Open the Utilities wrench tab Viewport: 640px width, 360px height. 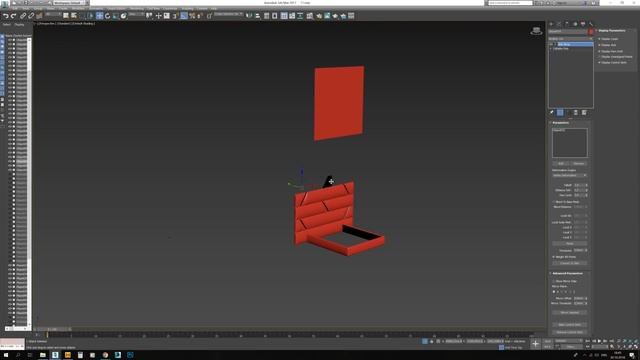coord(591,24)
